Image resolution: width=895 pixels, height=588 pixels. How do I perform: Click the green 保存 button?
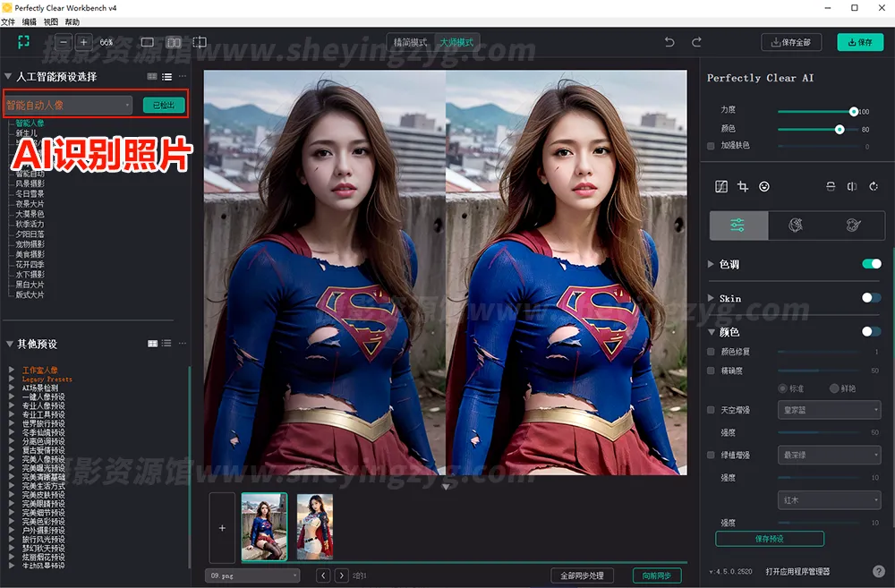tap(860, 42)
